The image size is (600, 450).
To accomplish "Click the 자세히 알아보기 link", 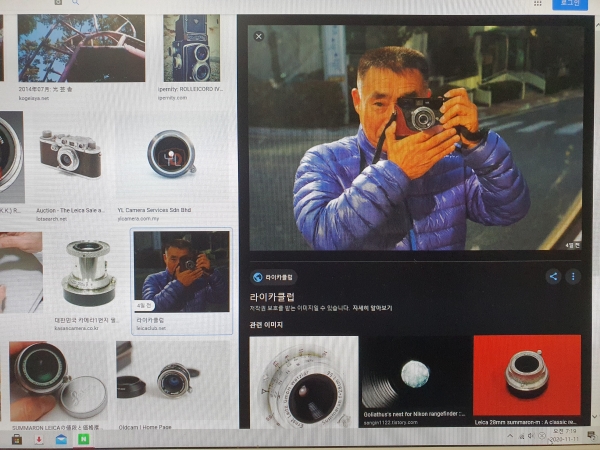I will tap(372, 308).
